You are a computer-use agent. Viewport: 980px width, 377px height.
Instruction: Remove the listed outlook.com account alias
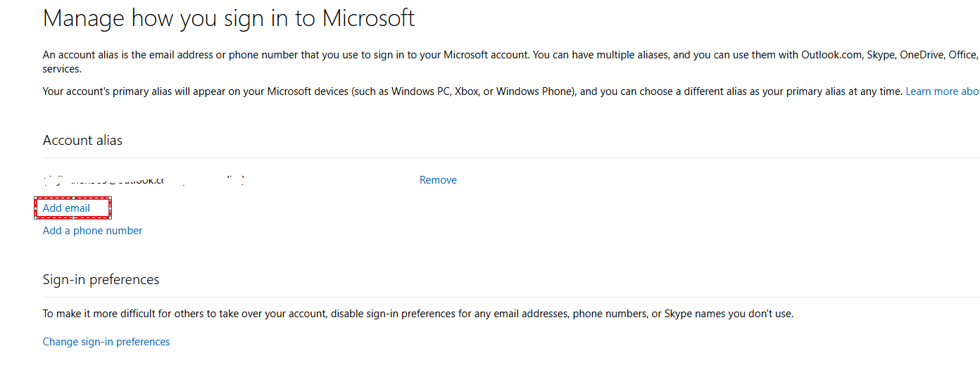[x=438, y=180]
